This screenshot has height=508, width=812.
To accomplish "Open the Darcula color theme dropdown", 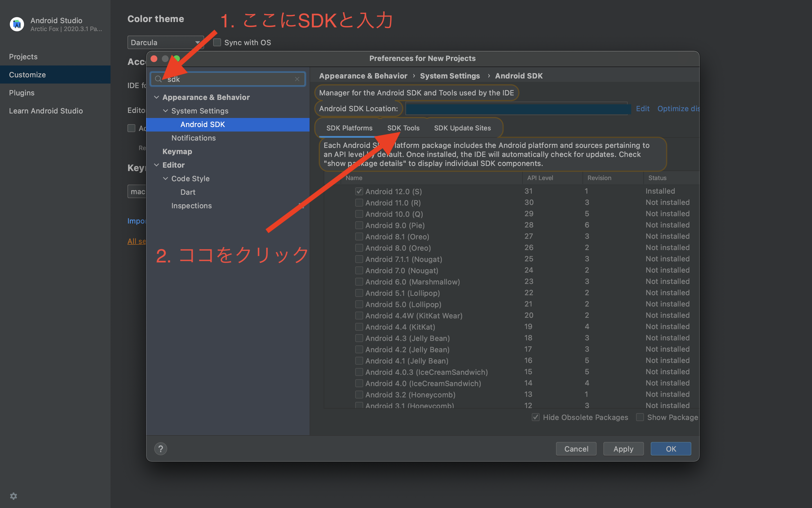I will point(166,42).
